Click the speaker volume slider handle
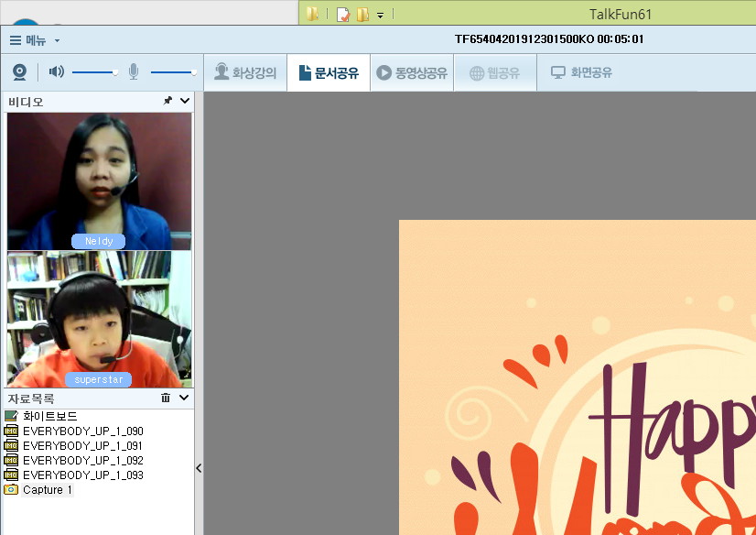Viewport: 756px width, 535px height. click(x=115, y=71)
